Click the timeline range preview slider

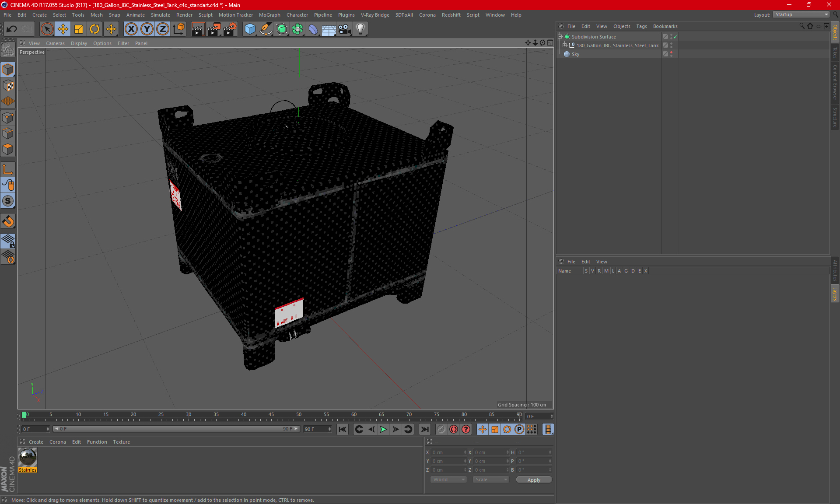click(176, 429)
